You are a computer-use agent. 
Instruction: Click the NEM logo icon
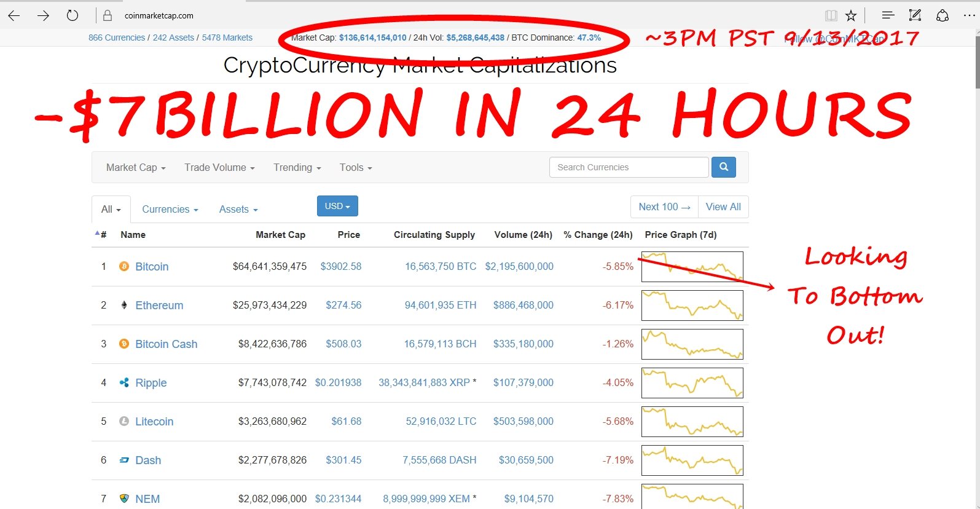click(x=124, y=499)
